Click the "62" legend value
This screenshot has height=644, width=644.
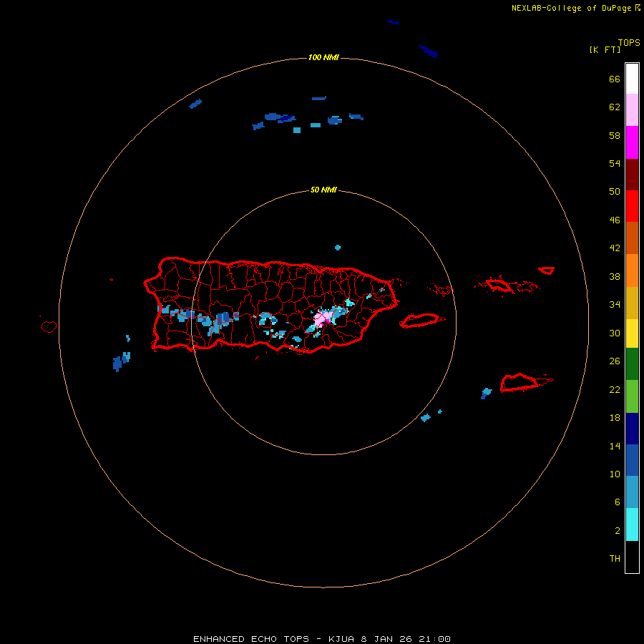(x=615, y=107)
